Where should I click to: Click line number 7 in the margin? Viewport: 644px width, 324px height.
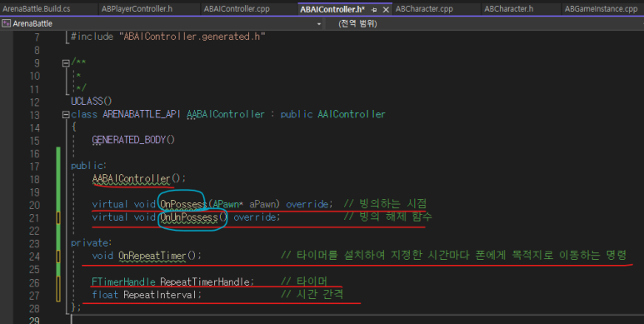pyautogui.click(x=37, y=37)
